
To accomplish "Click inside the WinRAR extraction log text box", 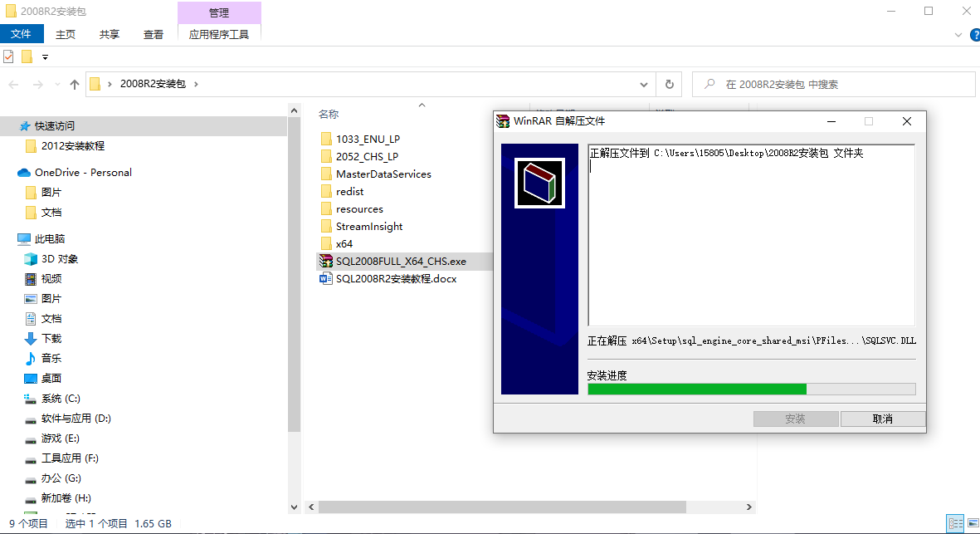I will (751, 235).
